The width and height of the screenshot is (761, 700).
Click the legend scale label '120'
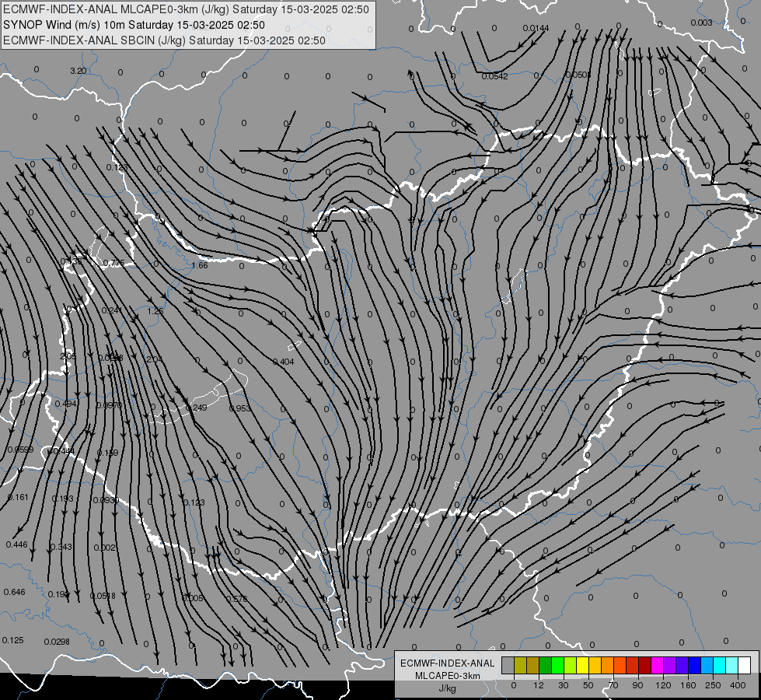point(663,685)
